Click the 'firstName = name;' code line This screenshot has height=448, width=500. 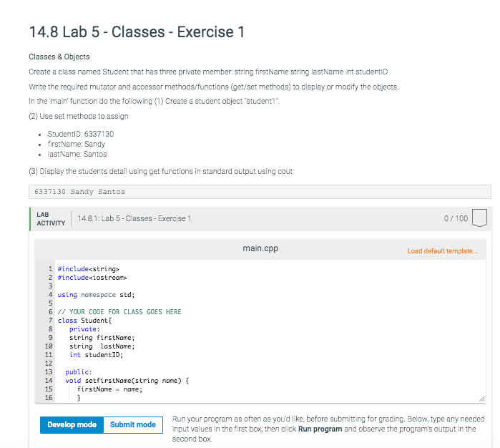pyautogui.click(x=109, y=389)
